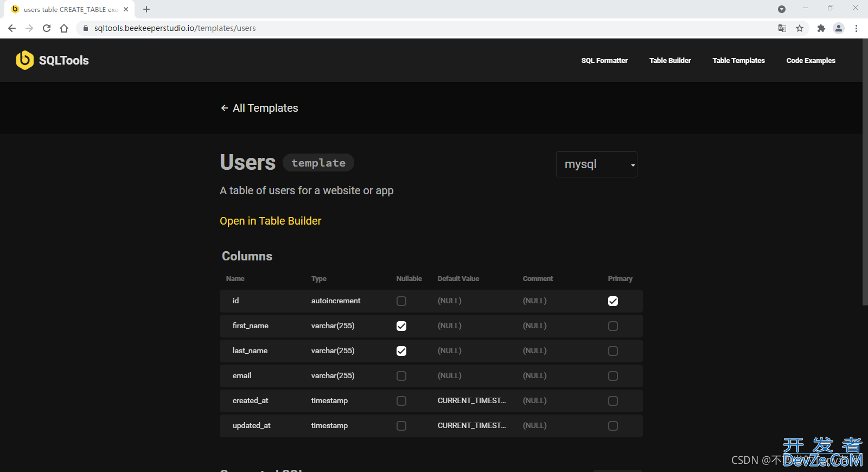The image size is (868, 472).
Task: Toggle Nullable checkbox for first_name row
Action: pyautogui.click(x=401, y=326)
